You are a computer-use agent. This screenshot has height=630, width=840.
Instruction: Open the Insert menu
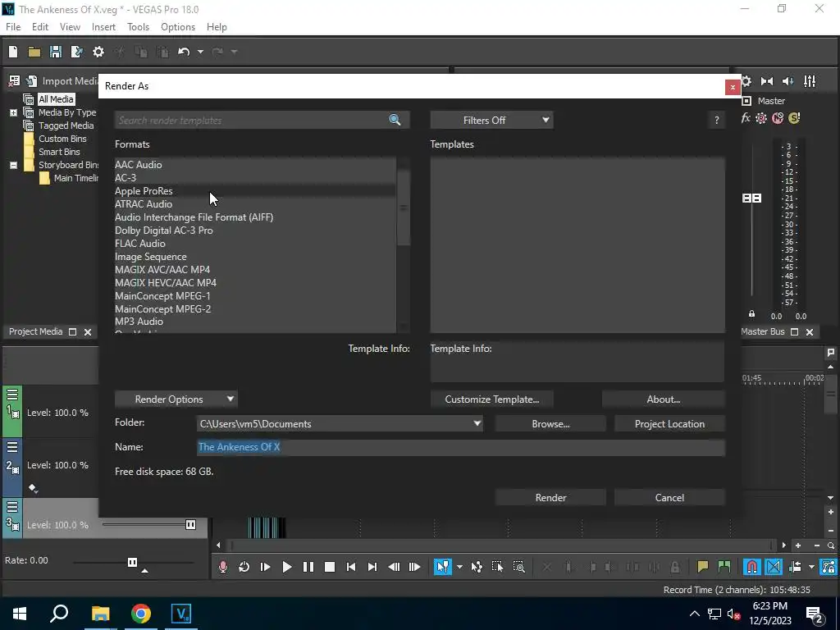pyautogui.click(x=103, y=27)
